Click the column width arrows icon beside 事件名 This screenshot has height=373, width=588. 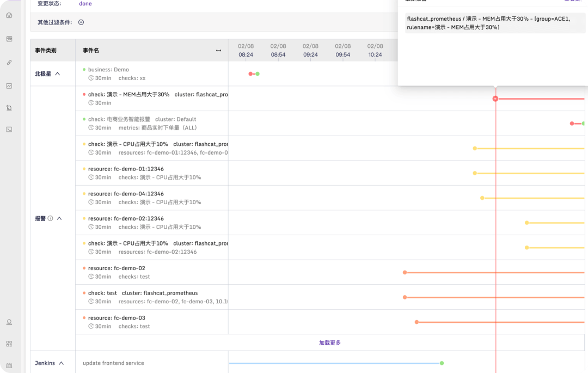(219, 50)
